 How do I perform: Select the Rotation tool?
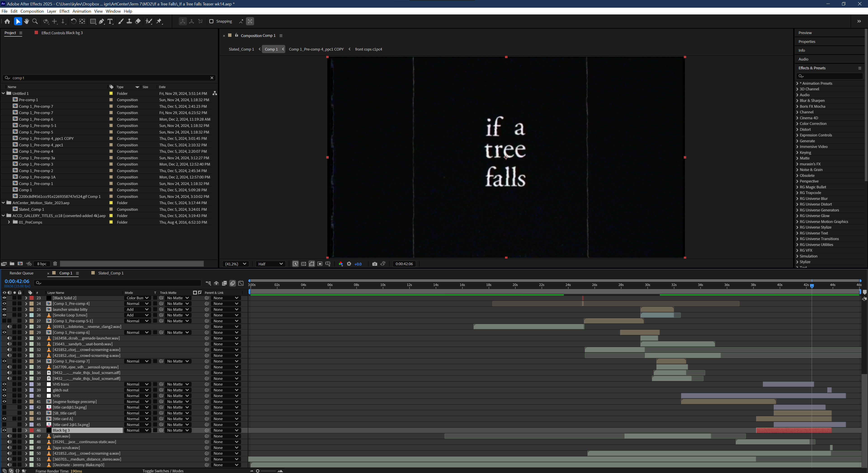point(73,21)
